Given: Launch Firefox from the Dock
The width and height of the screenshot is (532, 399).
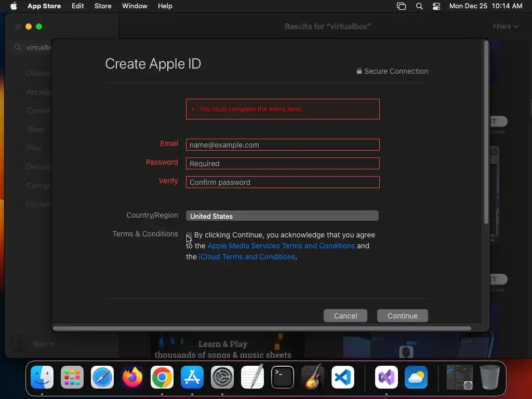Looking at the screenshot, I should [x=132, y=377].
